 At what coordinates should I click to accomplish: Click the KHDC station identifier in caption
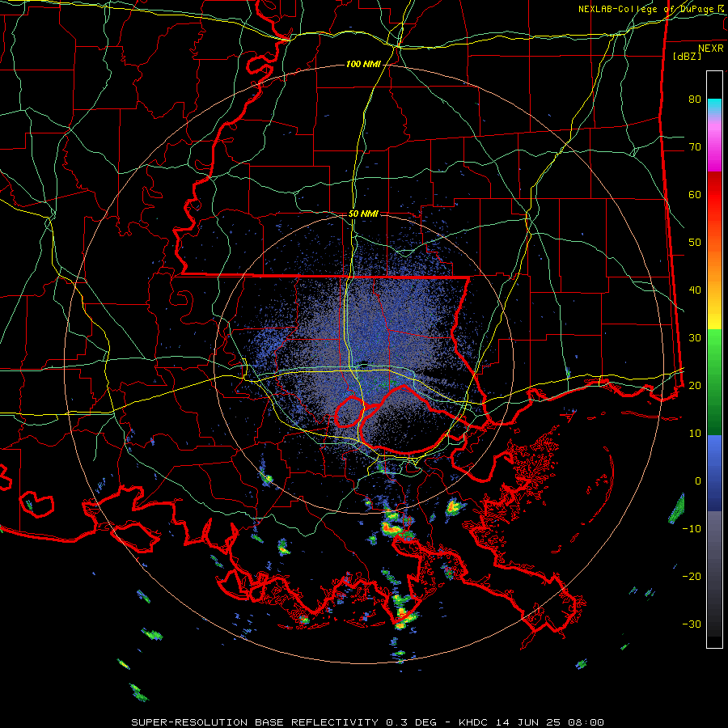pos(476,722)
